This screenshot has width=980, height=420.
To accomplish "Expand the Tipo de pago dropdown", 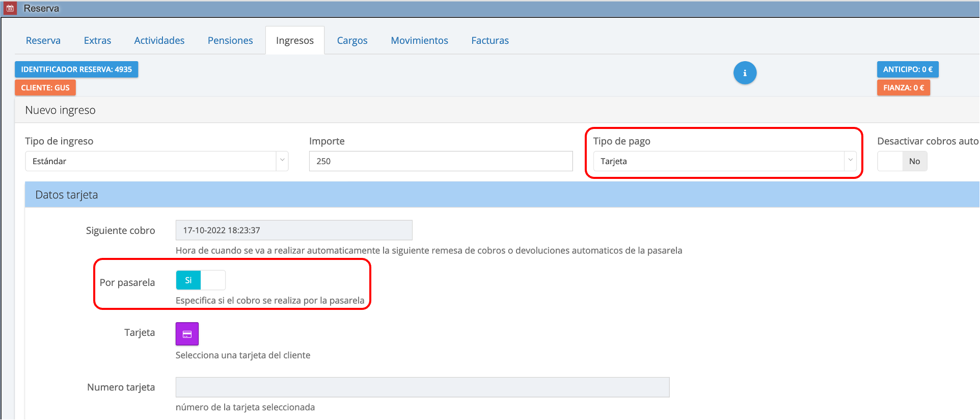I will click(724, 161).
